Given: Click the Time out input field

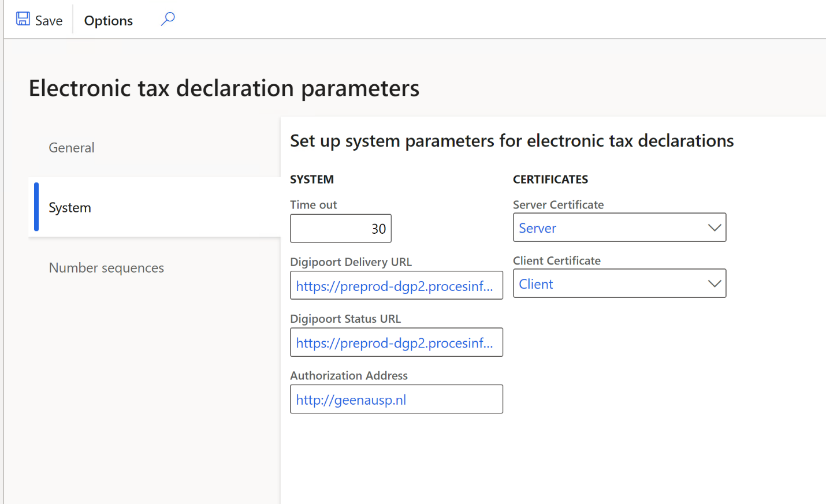Looking at the screenshot, I should click(x=341, y=228).
